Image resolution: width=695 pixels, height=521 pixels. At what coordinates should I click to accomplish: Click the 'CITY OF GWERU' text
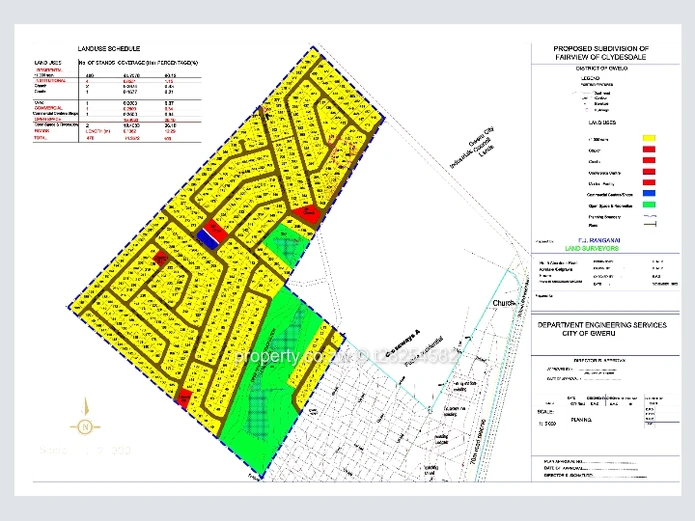point(589,333)
